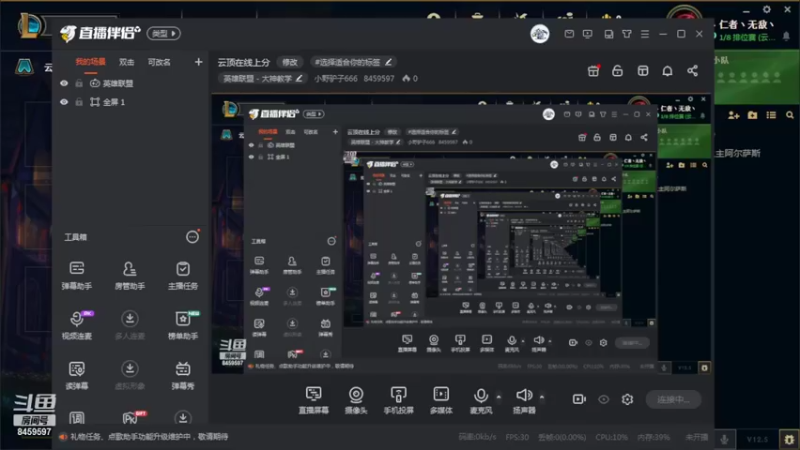Open stream settings gear in bottom bar
Image resolution: width=800 pixels, height=450 pixels.
pos(627,399)
